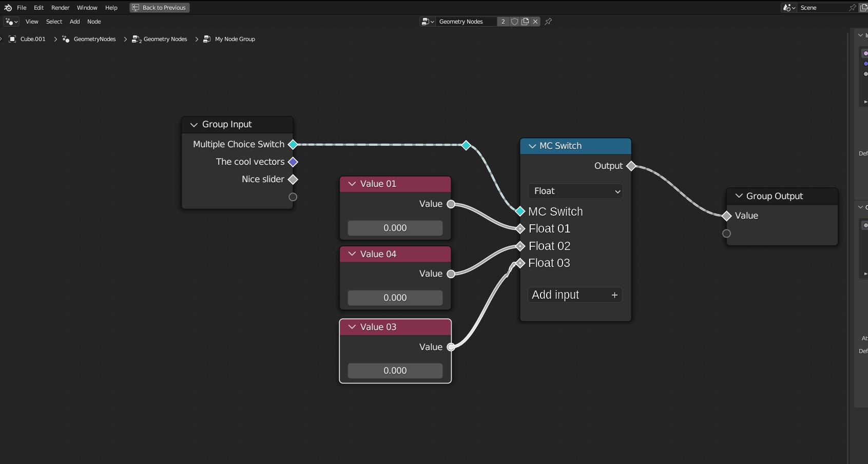Open the Scene browse dropdown
Image resolution: width=868 pixels, height=464 pixels.
[x=789, y=8]
